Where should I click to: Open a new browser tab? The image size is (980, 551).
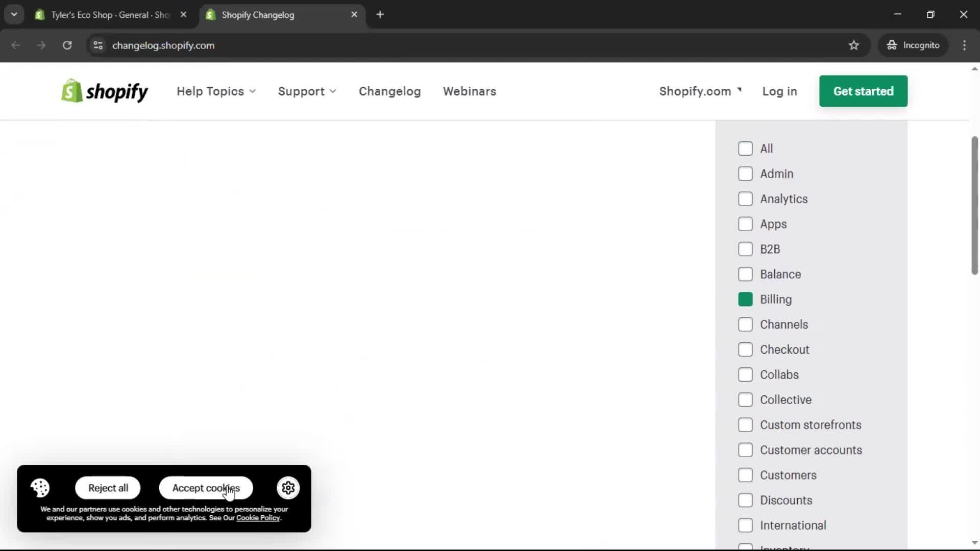[381, 14]
